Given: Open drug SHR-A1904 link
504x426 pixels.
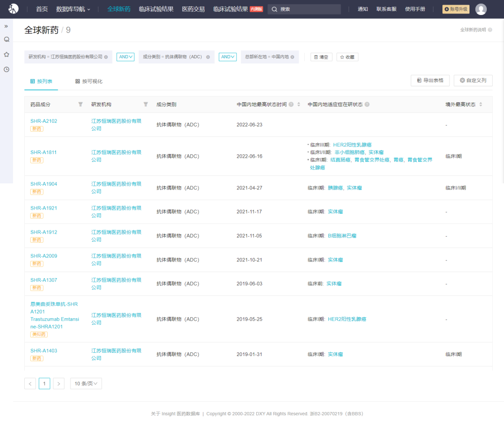Looking at the screenshot, I should pyautogui.click(x=44, y=184).
